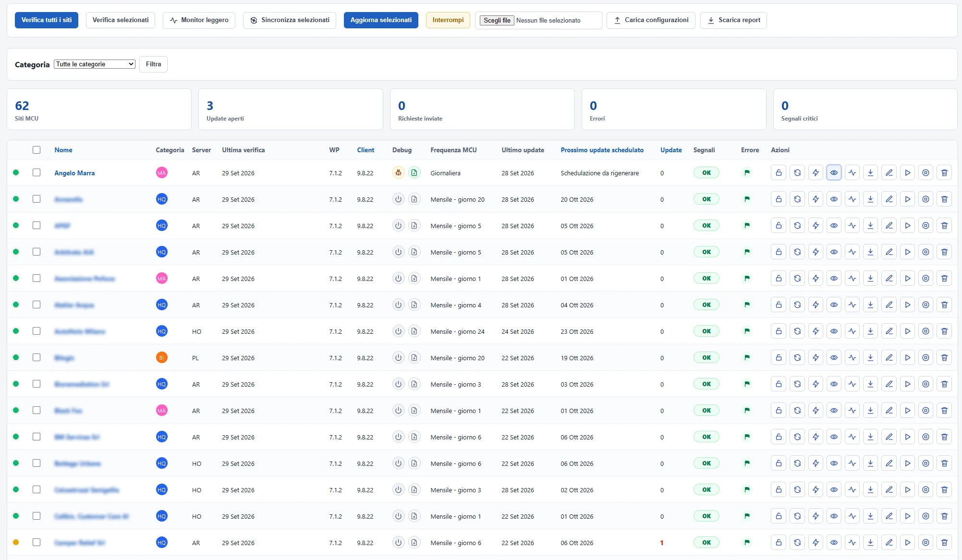The width and height of the screenshot is (962, 560).
Task: Delete Angelo Marra using the trash icon
Action: tap(944, 173)
